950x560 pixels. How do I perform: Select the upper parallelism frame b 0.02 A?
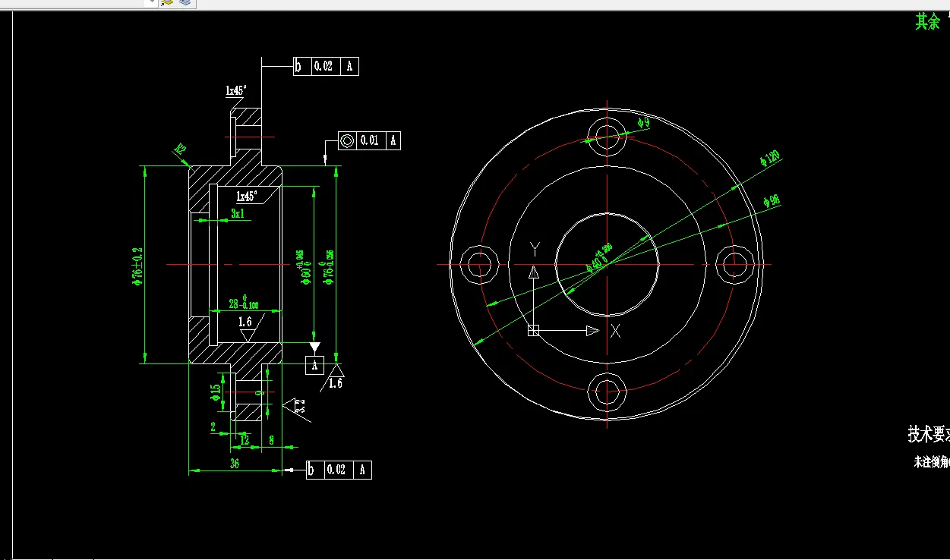325,66
